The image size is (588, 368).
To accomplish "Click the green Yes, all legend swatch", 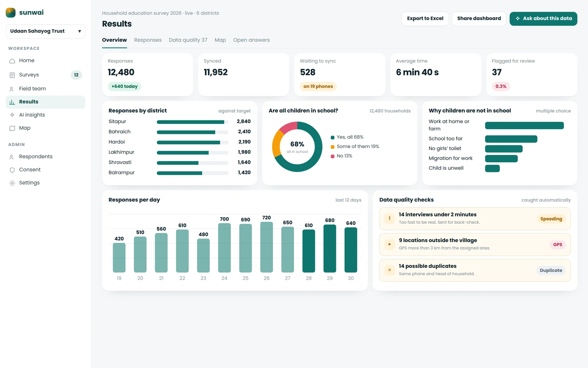I will click(333, 137).
